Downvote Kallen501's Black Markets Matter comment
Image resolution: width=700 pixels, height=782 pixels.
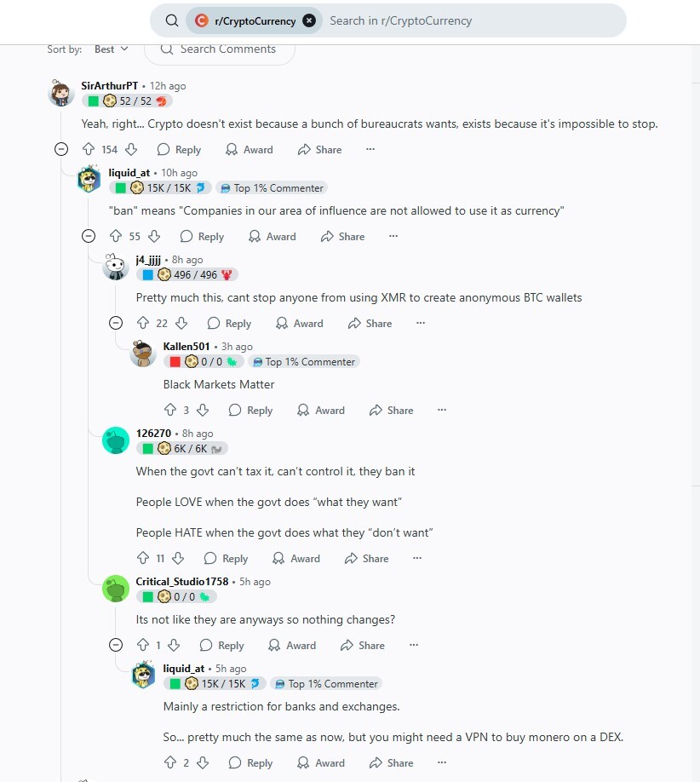(x=203, y=410)
